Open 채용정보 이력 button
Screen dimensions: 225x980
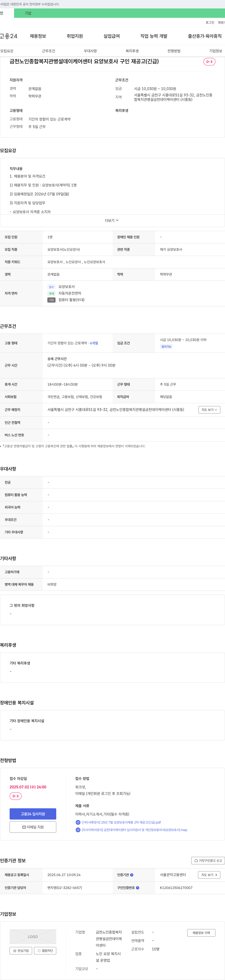pyautogui.click(x=201, y=933)
